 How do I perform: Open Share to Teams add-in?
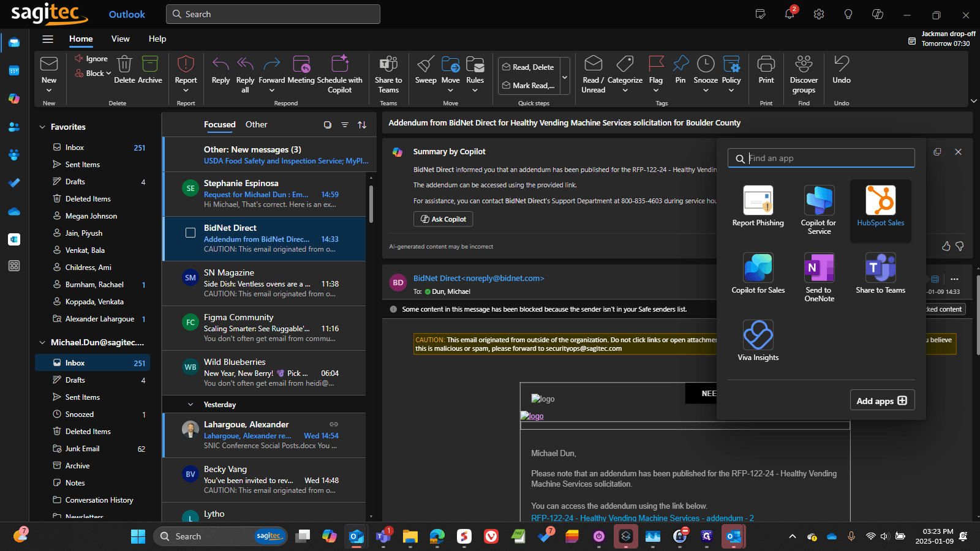880,273
